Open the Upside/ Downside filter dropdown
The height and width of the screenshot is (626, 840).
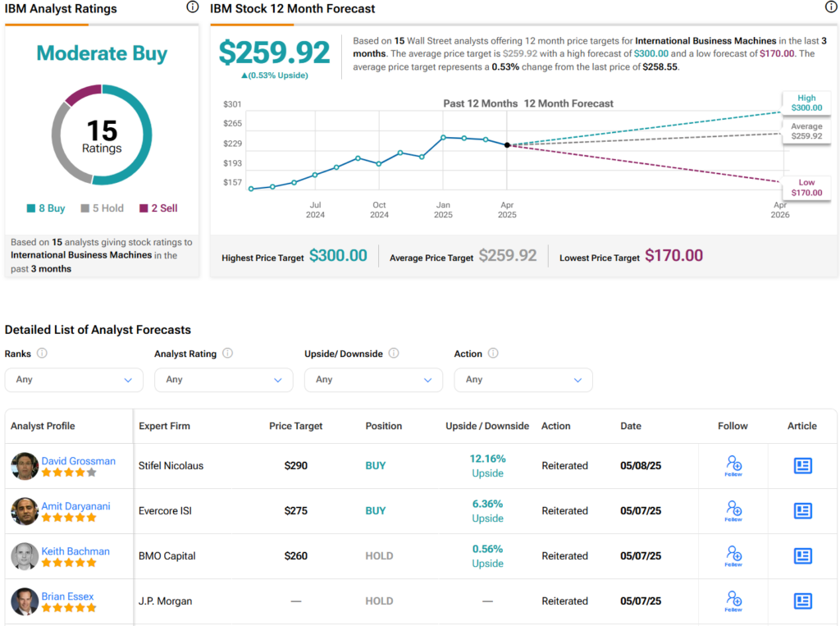tap(373, 380)
